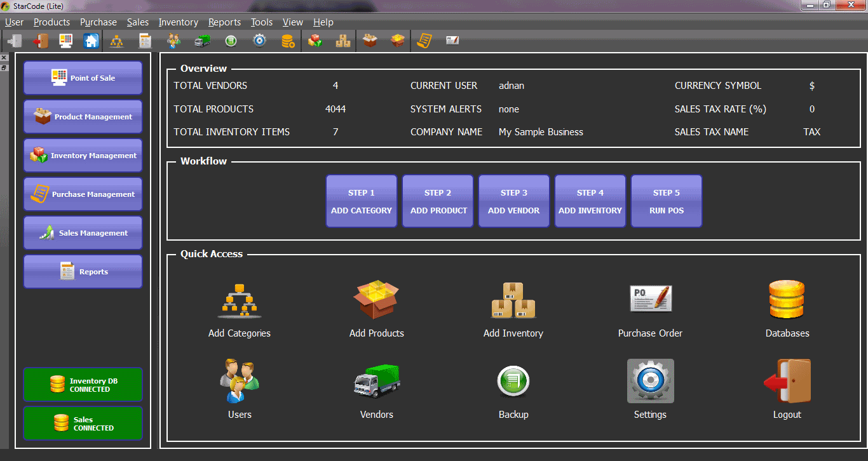
Task: Click the 'SALES TAX RATE (%)' label
Action: pos(721,109)
